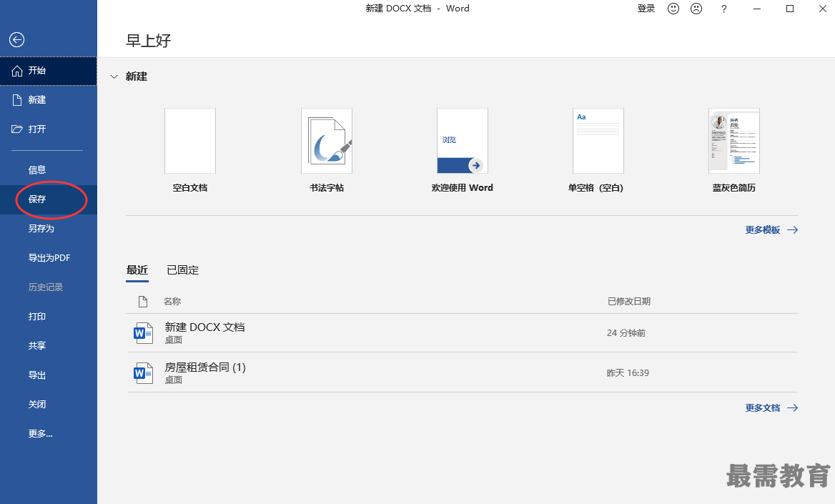The image size is (835, 504).
Task: Click the 更多文档 link
Action: tap(763, 407)
